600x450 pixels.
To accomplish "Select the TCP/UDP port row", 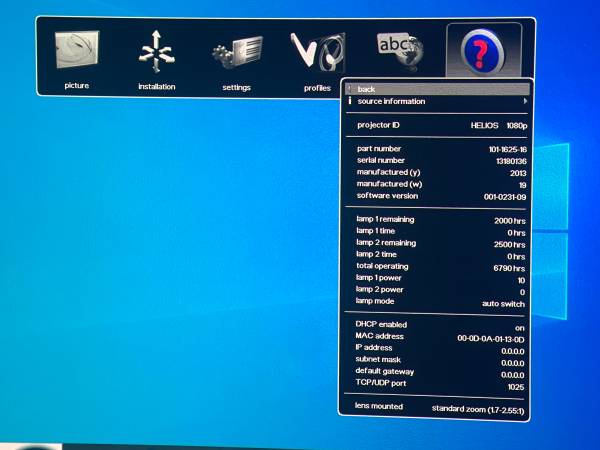I will click(438, 384).
